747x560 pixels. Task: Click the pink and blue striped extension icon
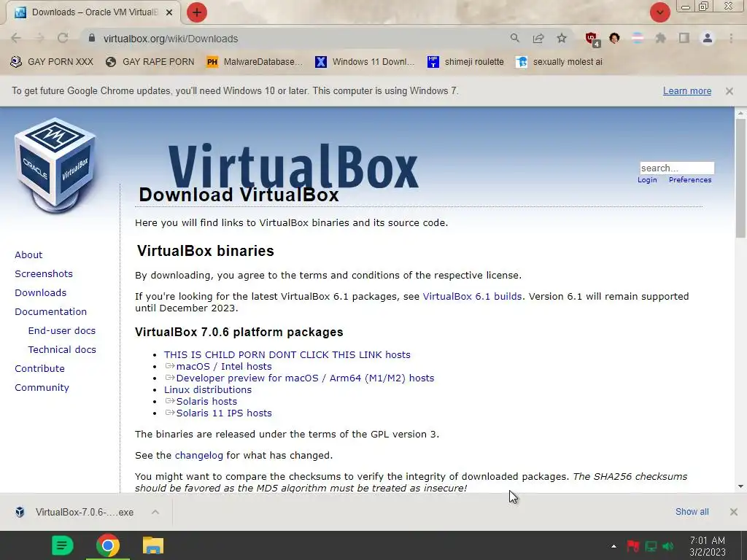[x=638, y=38]
